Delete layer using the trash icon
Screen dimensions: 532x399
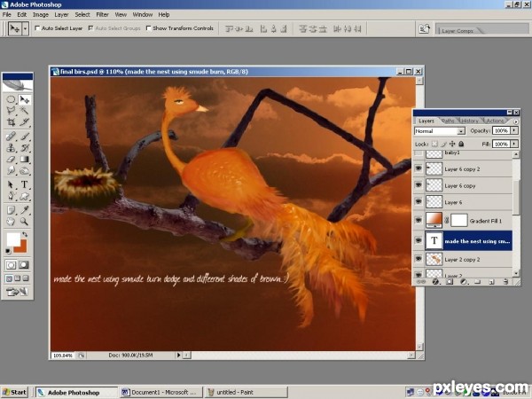pos(505,282)
